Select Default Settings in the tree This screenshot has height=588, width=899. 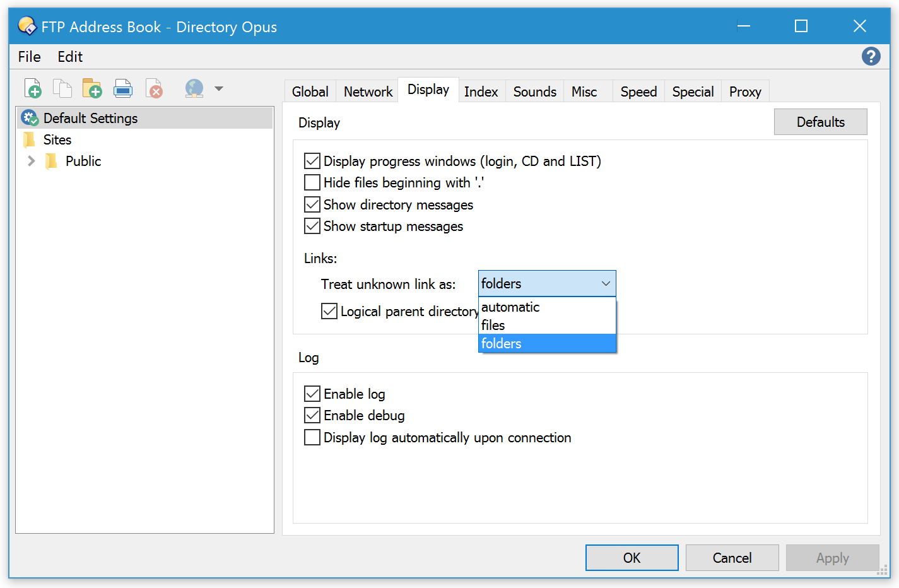(x=145, y=118)
